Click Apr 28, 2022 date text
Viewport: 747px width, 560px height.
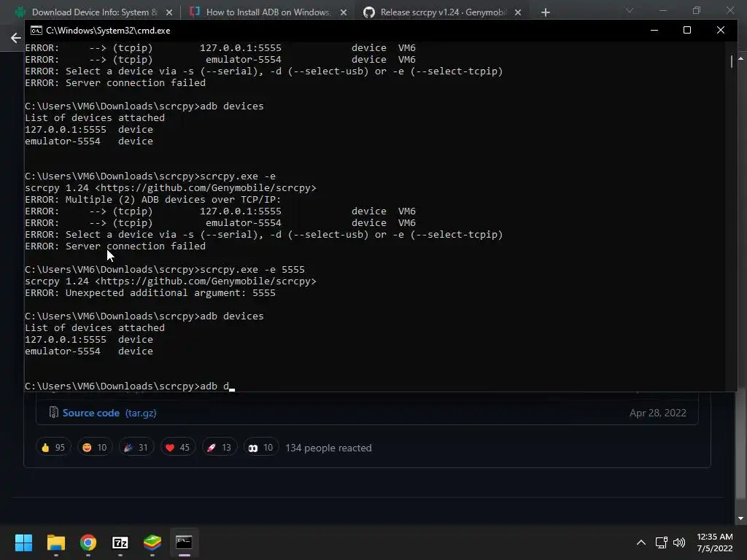pos(658,413)
